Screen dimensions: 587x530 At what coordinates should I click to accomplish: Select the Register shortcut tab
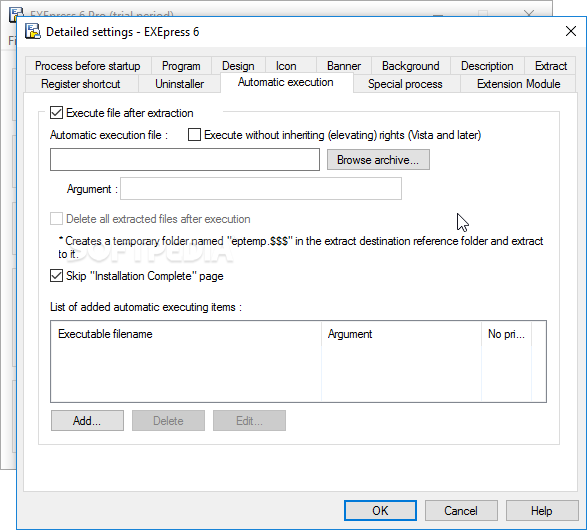click(81, 83)
